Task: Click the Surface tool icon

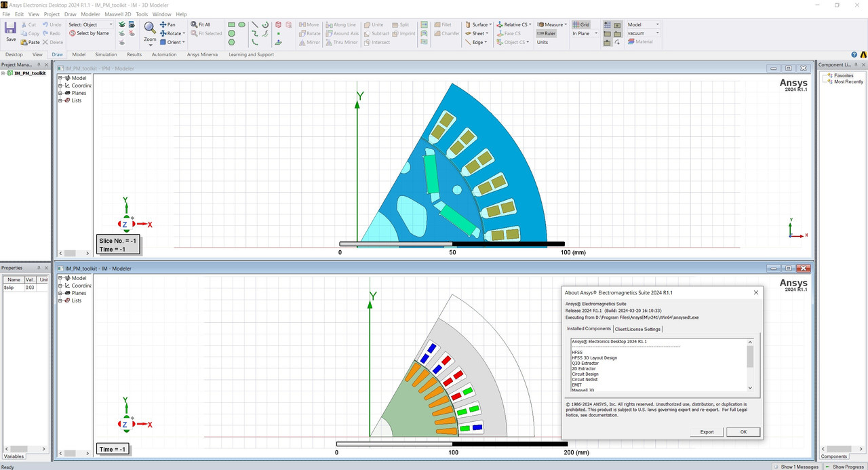Action: (467, 24)
